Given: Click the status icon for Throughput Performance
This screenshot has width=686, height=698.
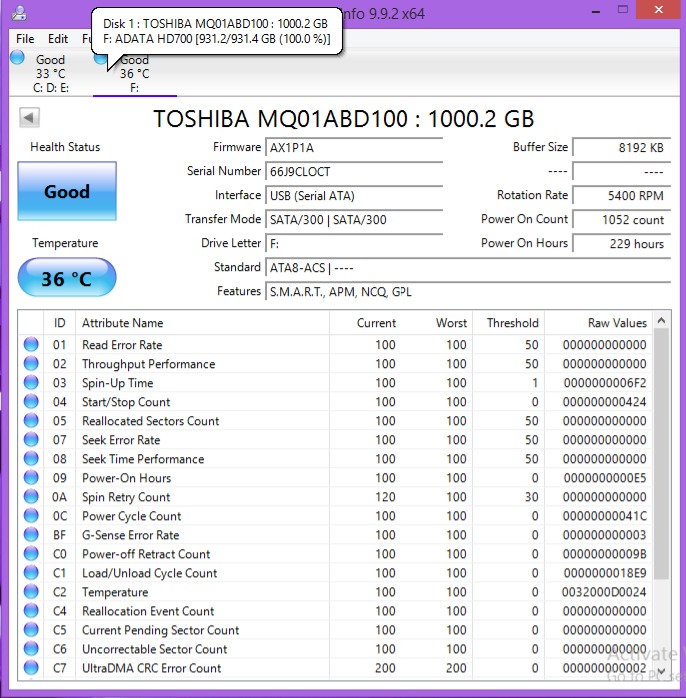Looking at the screenshot, I should click(x=31, y=364).
